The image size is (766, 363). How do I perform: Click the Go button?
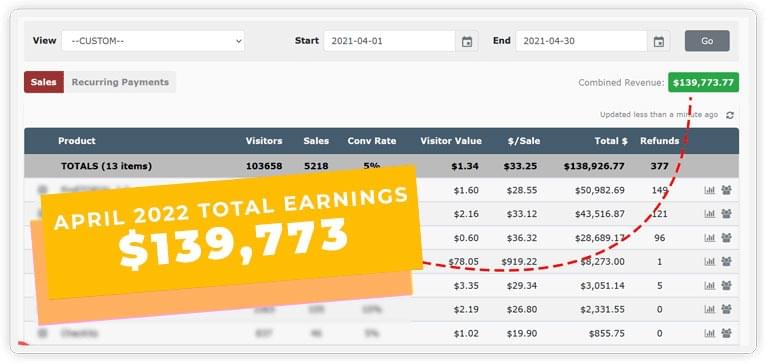click(707, 41)
